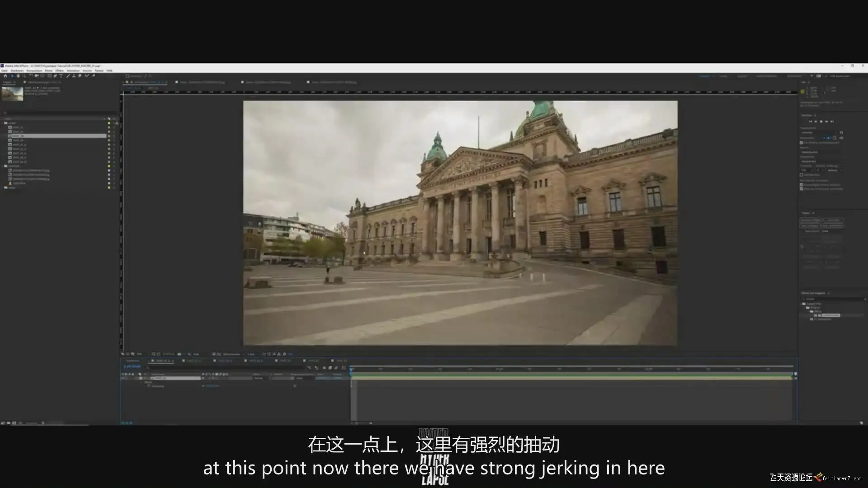Screen dimensions: 868x488
Task: Select the Rectangle shape tool
Action: click(x=49, y=76)
